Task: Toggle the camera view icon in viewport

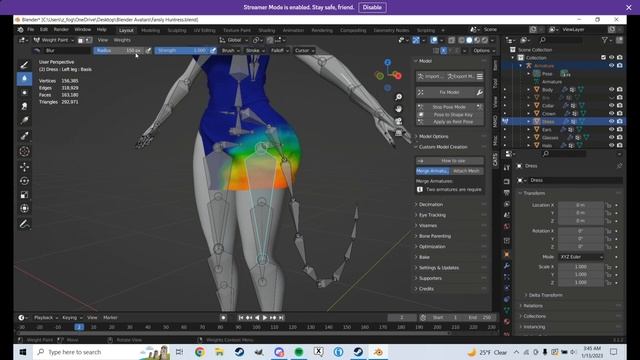Action: tap(398, 121)
